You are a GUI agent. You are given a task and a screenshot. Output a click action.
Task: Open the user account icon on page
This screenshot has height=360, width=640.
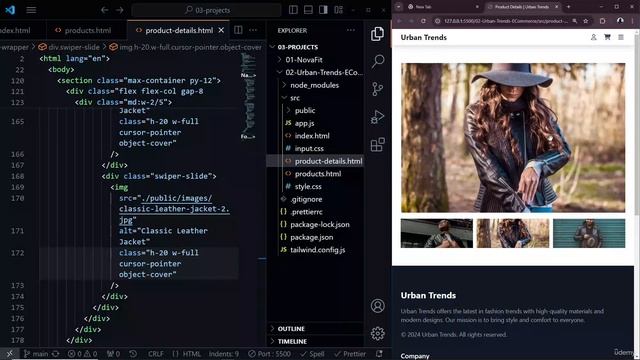(x=593, y=37)
